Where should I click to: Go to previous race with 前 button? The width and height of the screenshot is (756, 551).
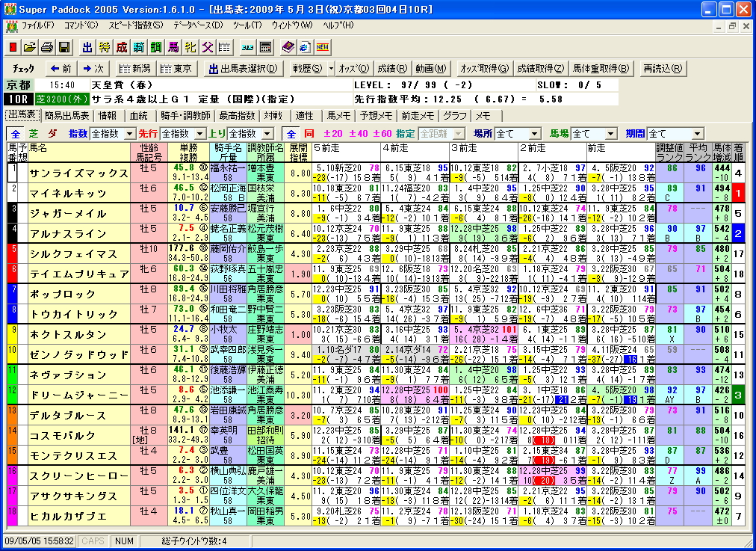point(61,69)
